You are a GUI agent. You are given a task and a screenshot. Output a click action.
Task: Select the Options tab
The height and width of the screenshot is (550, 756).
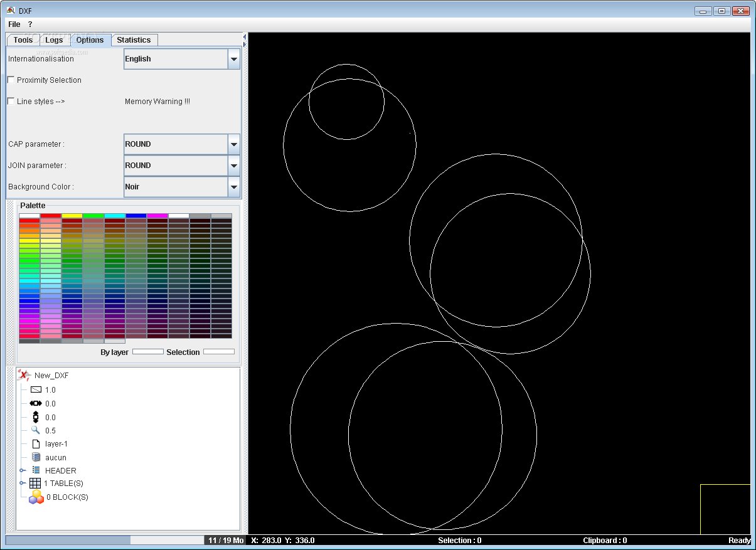pyautogui.click(x=90, y=40)
